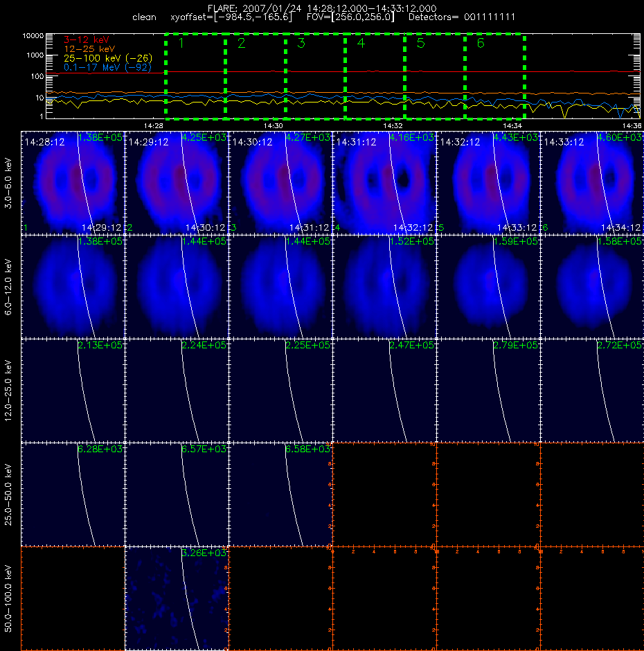Select interval number 4 in the light curve

(361, 43)
